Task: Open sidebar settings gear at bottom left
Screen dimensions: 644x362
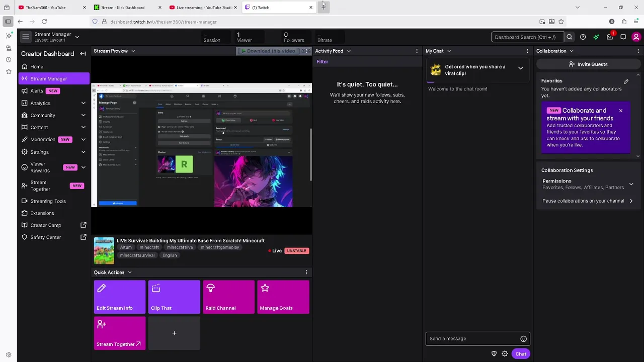Action: click(x=9, y=354)
